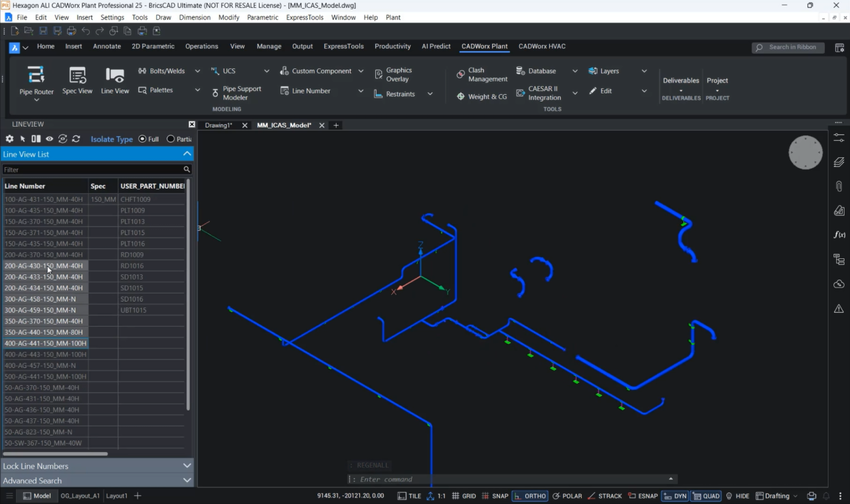850x504 pixels.
Task: Toggle ESNAP in status bar
Action: tap(642, 496)
